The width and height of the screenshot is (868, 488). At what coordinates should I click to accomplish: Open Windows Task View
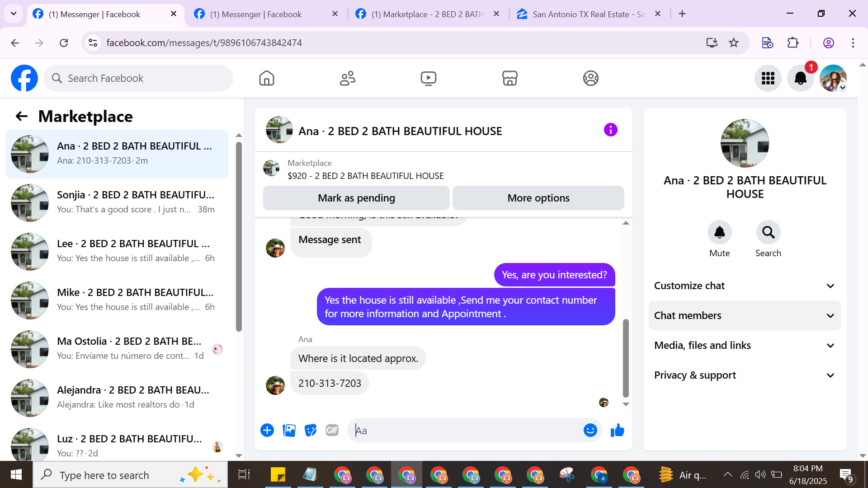tap(244, 474)
